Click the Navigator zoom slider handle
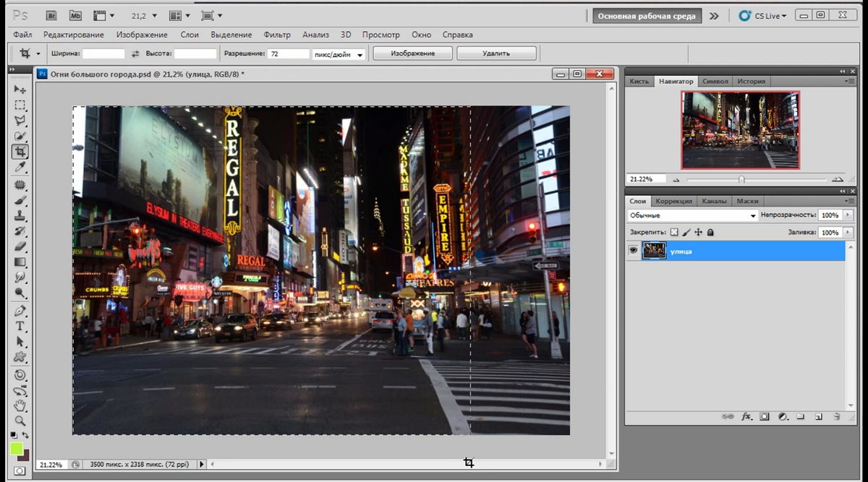This screenshot has width=868, height=482. pos(741,179)
